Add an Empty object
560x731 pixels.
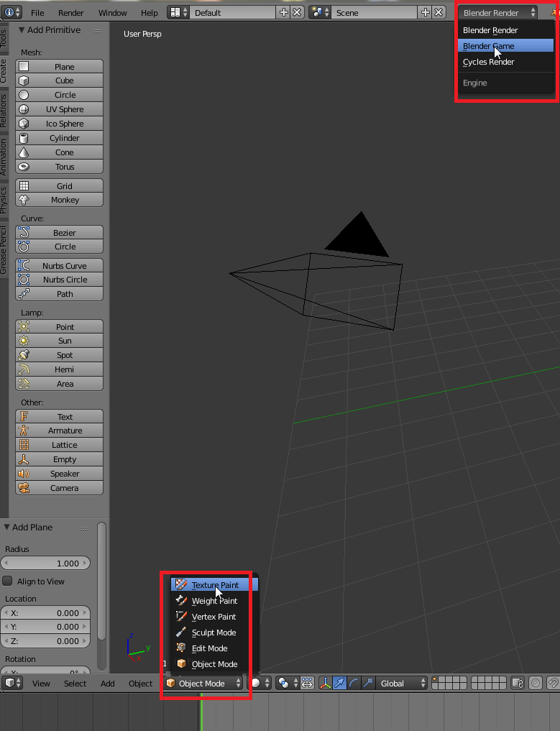point(59,460)
